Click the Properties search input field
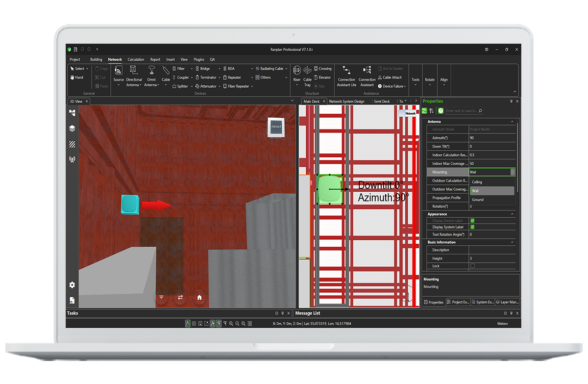588x384 pixels. tap(464, 111)
